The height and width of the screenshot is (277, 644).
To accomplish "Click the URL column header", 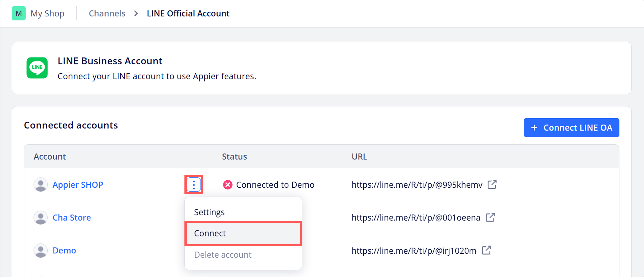I will [x=359, y=156].
